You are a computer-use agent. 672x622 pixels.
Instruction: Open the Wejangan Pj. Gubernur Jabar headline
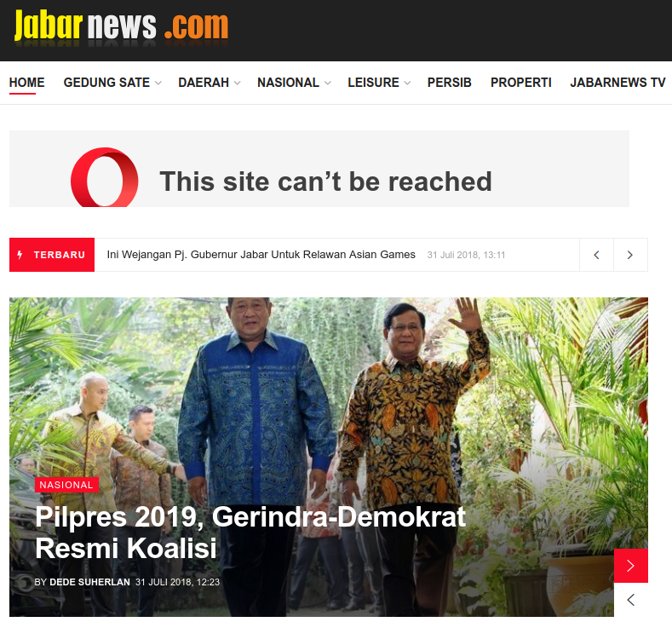coord(261,255)
